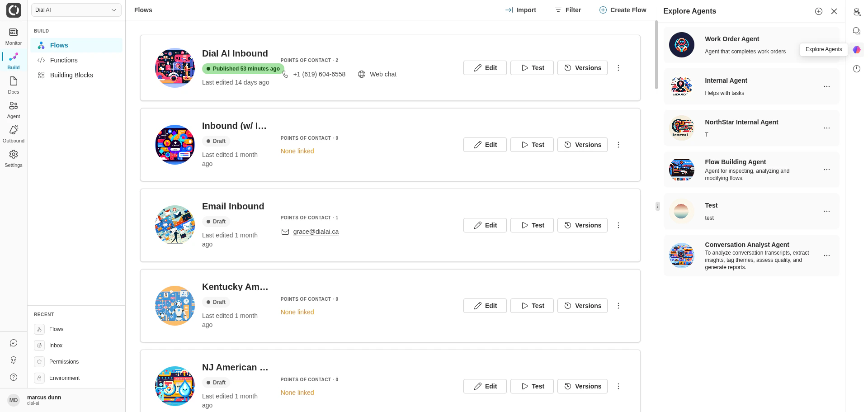The height and width of the screenshot is (412, 868).
Task: Open recent Flows item
Action: tap(76, 329)
